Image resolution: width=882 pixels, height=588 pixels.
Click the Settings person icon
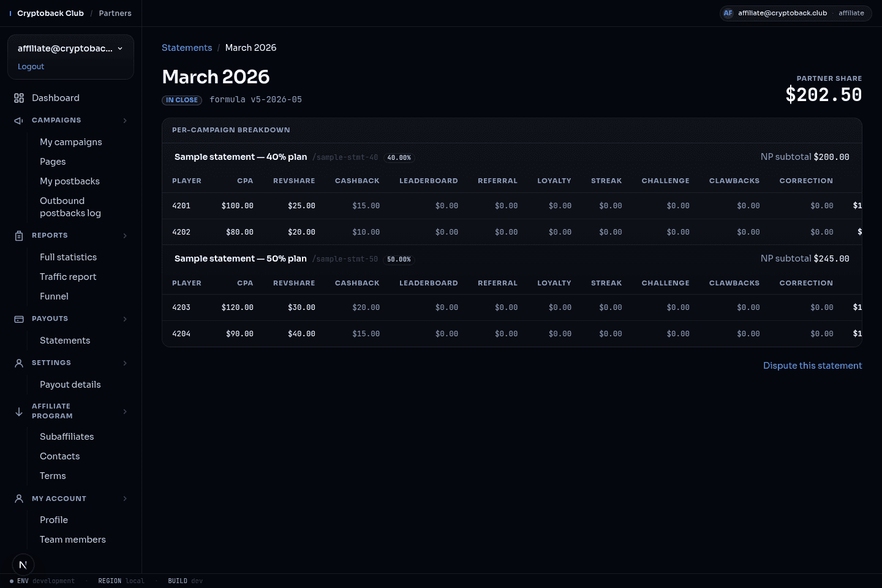coord(19,363)
